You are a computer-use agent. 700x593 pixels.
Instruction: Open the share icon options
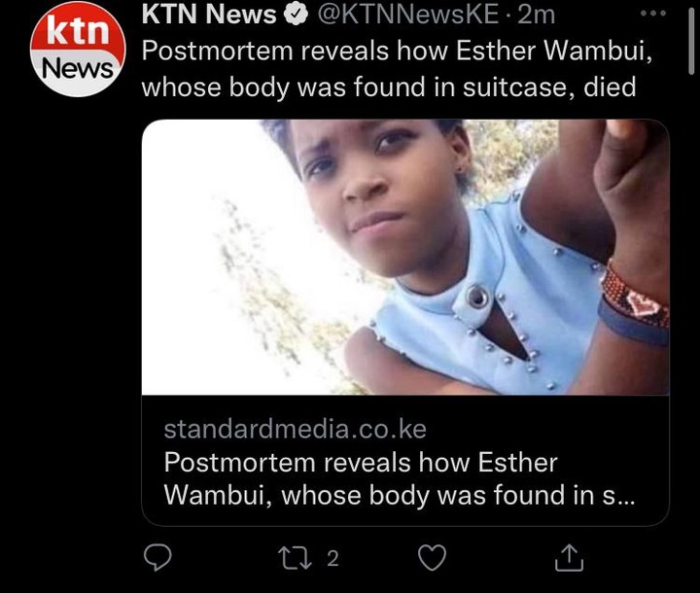(569, 557)
